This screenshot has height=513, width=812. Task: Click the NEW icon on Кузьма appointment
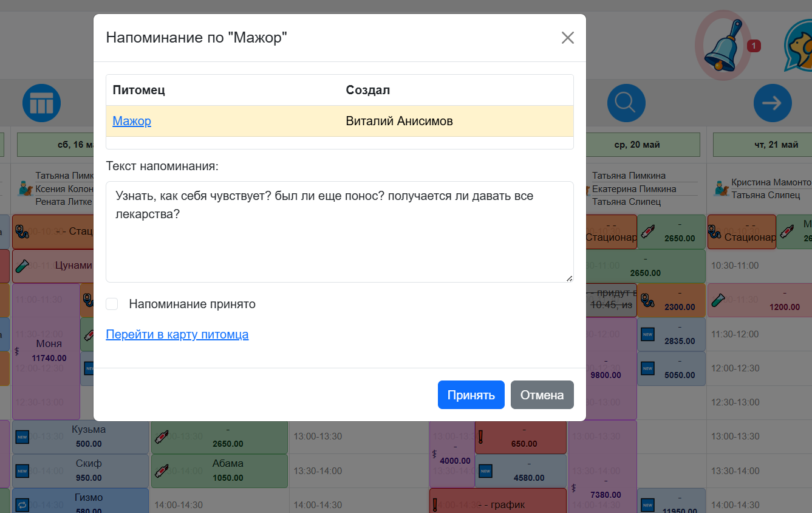[x=22, y=436]
